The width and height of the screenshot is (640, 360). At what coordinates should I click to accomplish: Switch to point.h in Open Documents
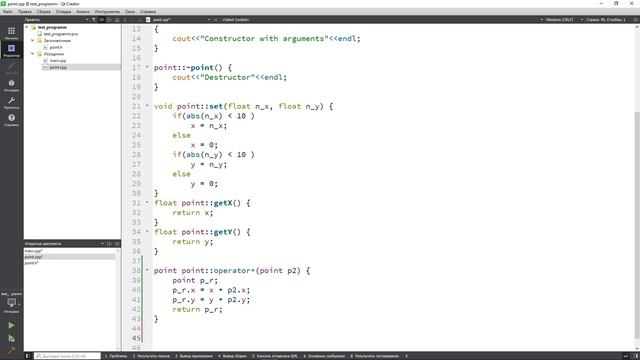[x=32, y=263]
